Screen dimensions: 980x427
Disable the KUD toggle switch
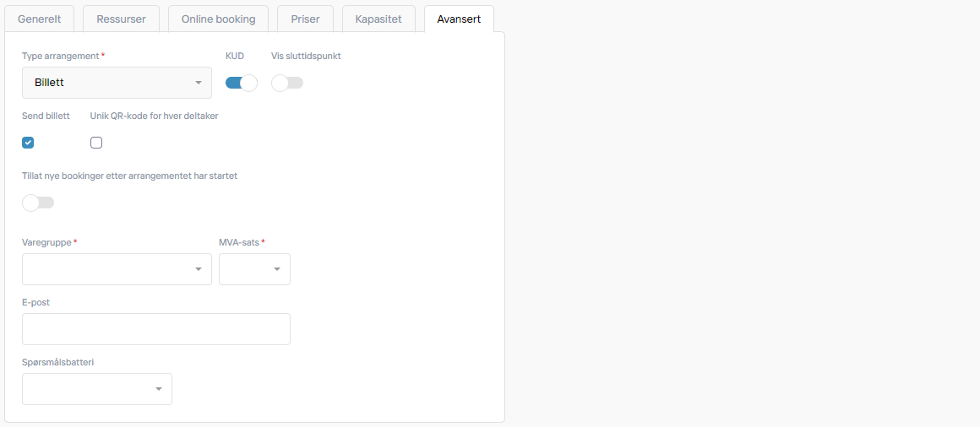point(242,83)
